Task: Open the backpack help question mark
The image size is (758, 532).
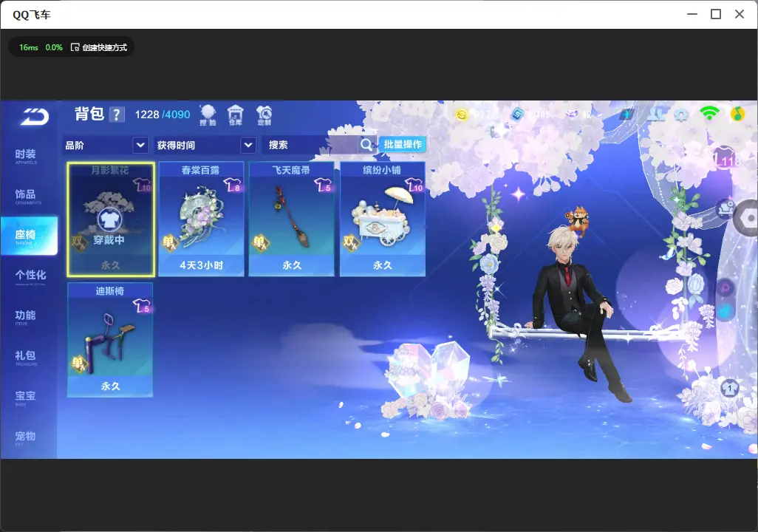Action: click(x=117, y=115)
